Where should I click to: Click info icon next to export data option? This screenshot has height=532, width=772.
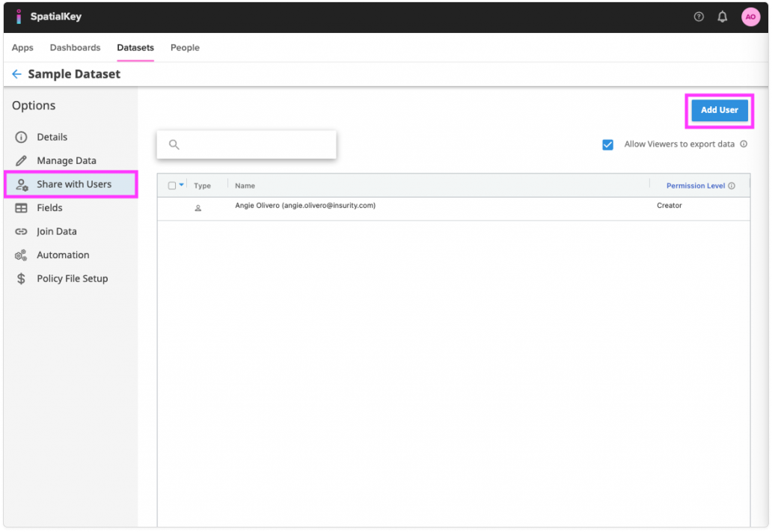743,144
